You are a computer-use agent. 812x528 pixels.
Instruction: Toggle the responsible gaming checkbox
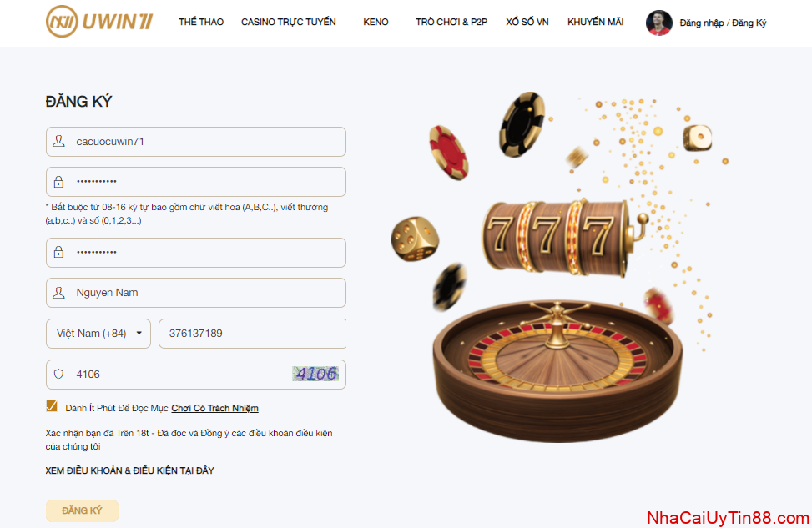(51, 406)
